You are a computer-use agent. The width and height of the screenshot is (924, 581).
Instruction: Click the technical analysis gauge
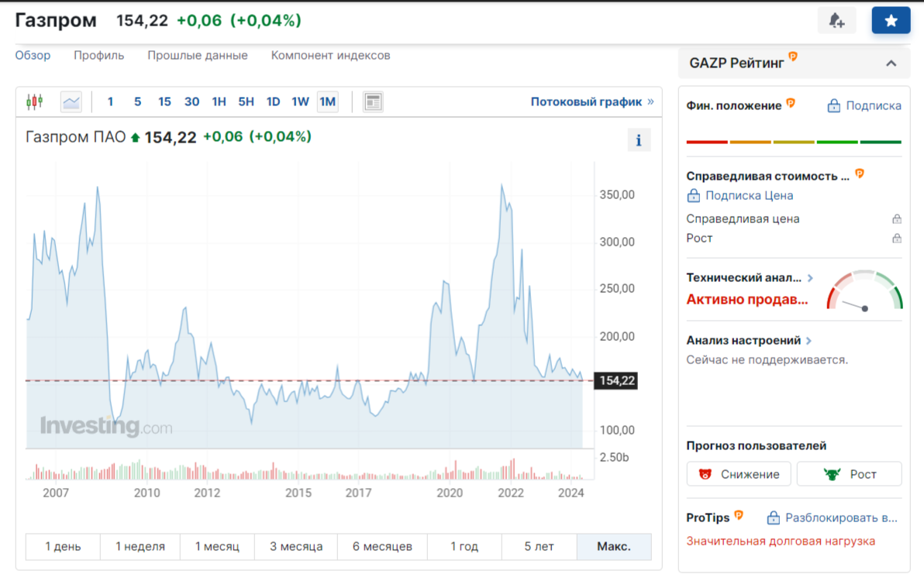click(864, 290)
